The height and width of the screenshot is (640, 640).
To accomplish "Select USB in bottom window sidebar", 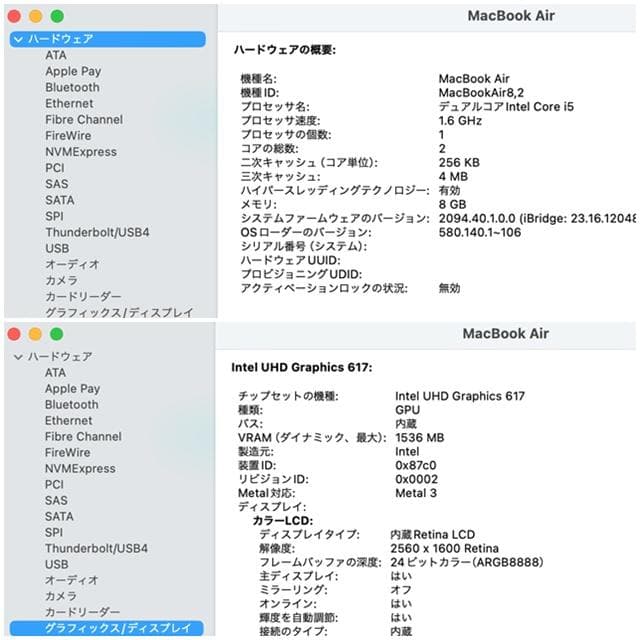I will pyautogui.click(x=57, y=564).
